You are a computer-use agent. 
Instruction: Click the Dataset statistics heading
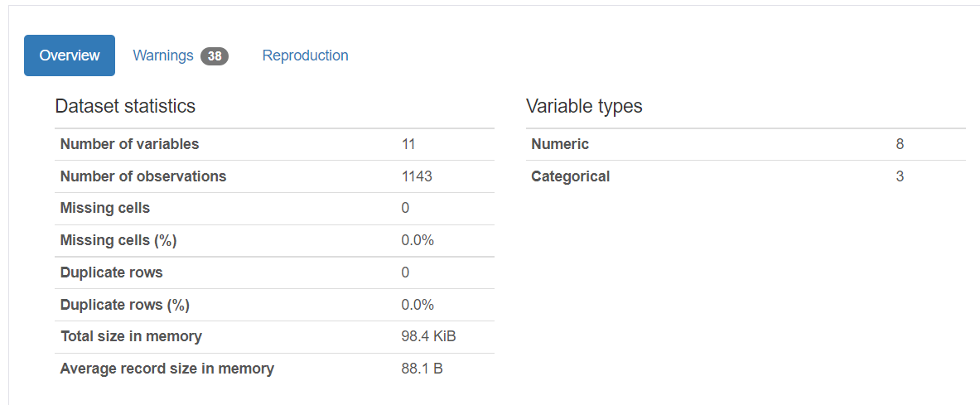click(x=125, y=106)
